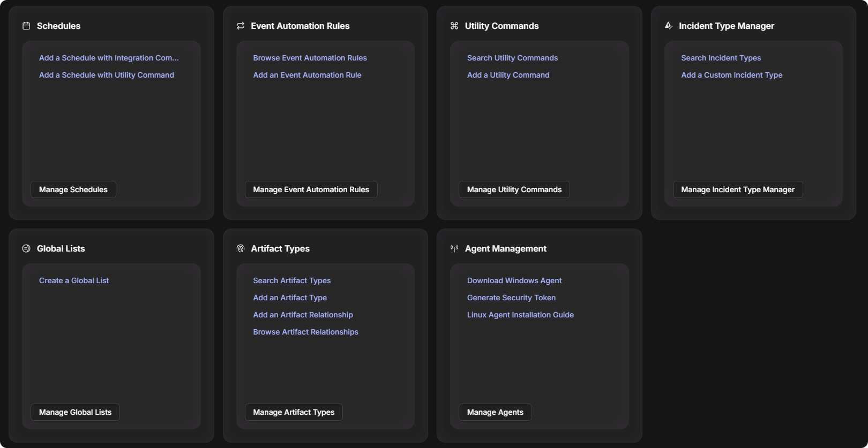Select Add an Event Automation Rule
The image size is (868, 448).
click(308, 75)
